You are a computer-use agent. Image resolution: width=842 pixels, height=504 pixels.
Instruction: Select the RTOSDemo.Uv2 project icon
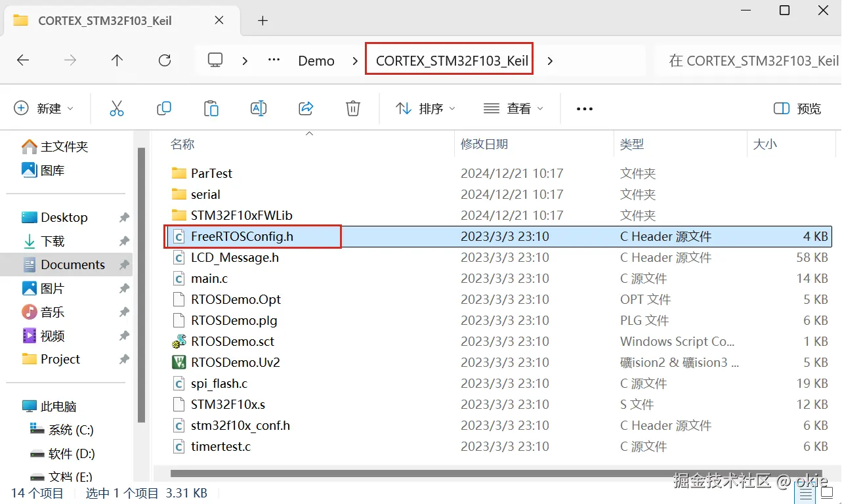click(x=179, y=362)
